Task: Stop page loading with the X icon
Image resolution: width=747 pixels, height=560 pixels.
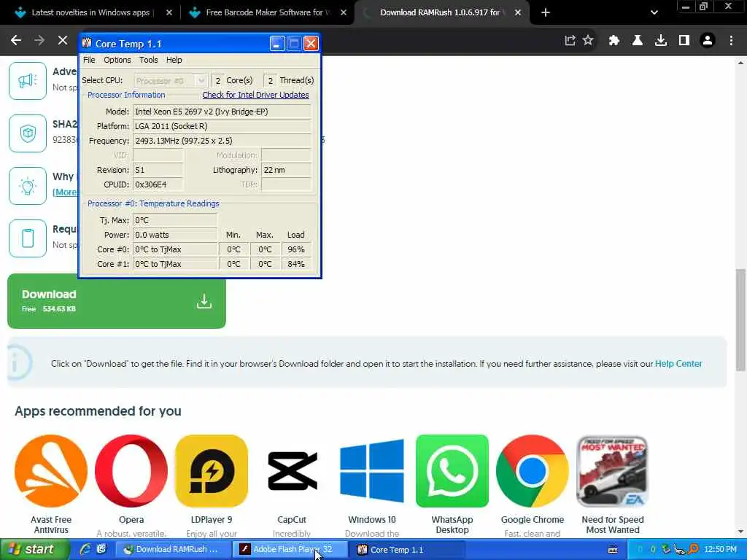Action: click(x=63, y=41)
